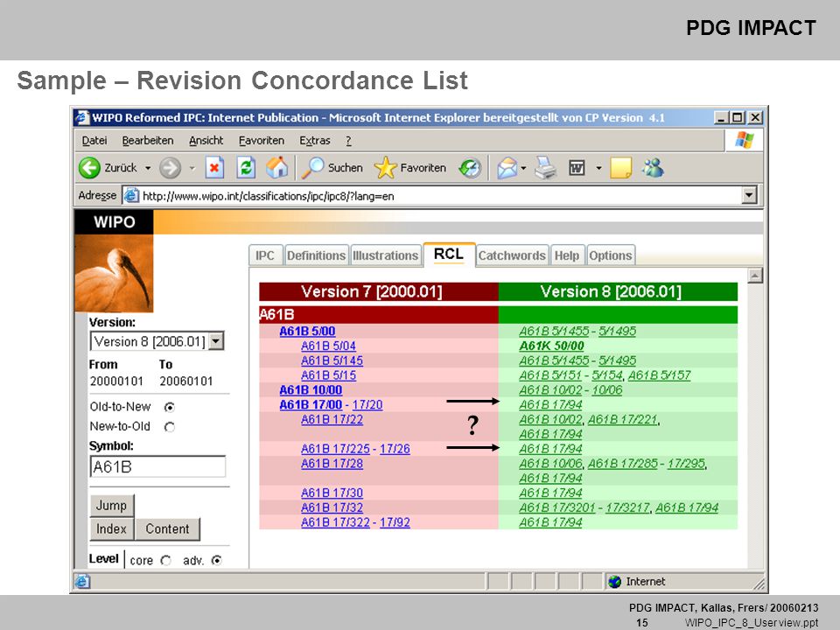Click the page icon in address bar

coord(132,196)
